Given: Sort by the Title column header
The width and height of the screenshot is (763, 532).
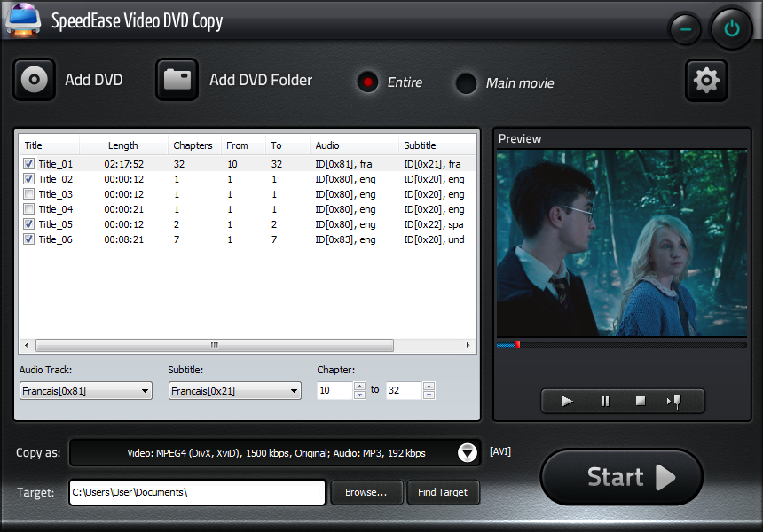Looking at the screenshot, I should [x=49, y=145].
